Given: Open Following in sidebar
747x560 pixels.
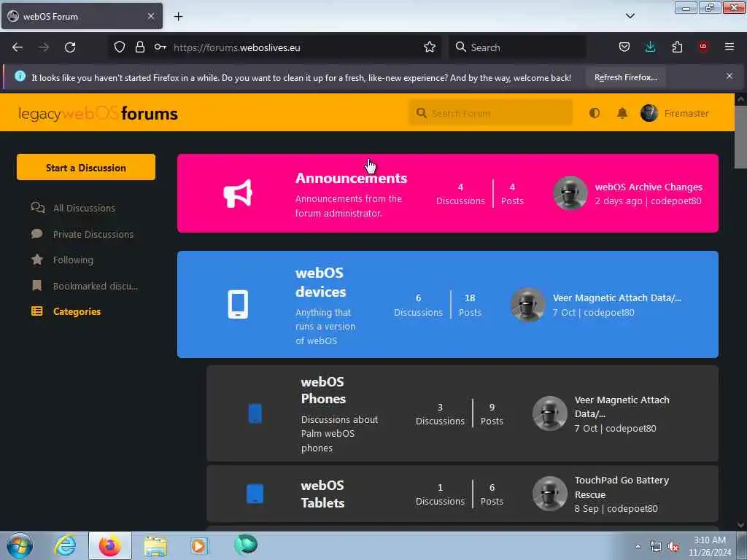Looking at the screenshot, I should click(73, 260).
